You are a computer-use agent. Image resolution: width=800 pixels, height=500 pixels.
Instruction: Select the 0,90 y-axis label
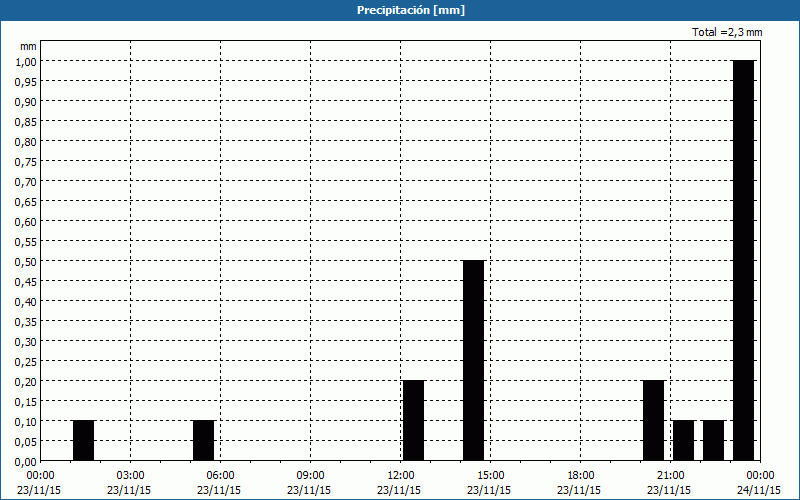pos(26,102)
